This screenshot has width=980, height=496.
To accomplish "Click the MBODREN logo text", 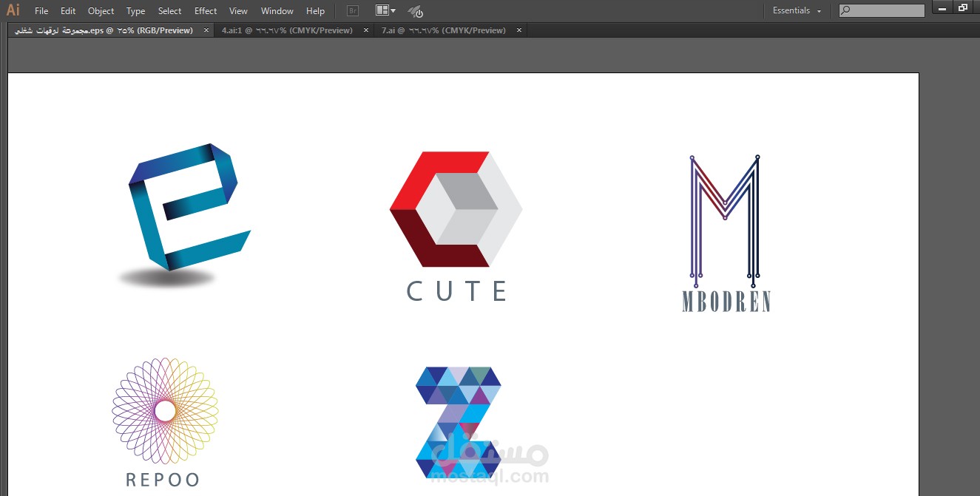I will tap(726, 302).
